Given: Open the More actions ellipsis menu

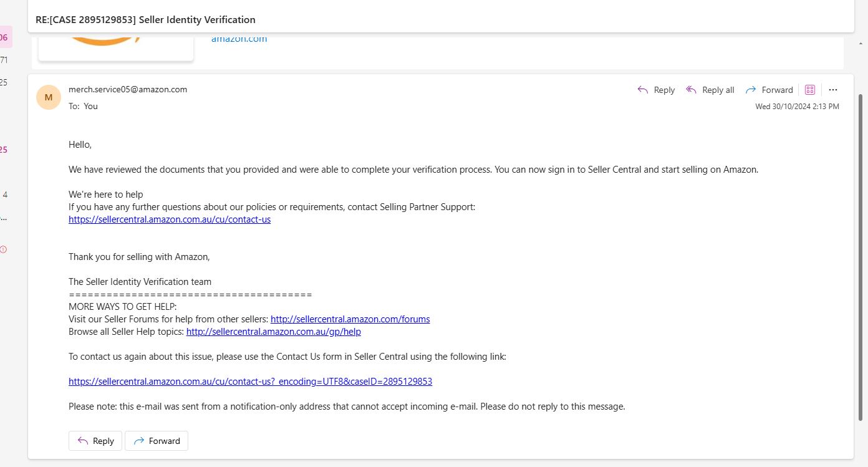Looking at the screenshot, I should (x=833, y=90).
